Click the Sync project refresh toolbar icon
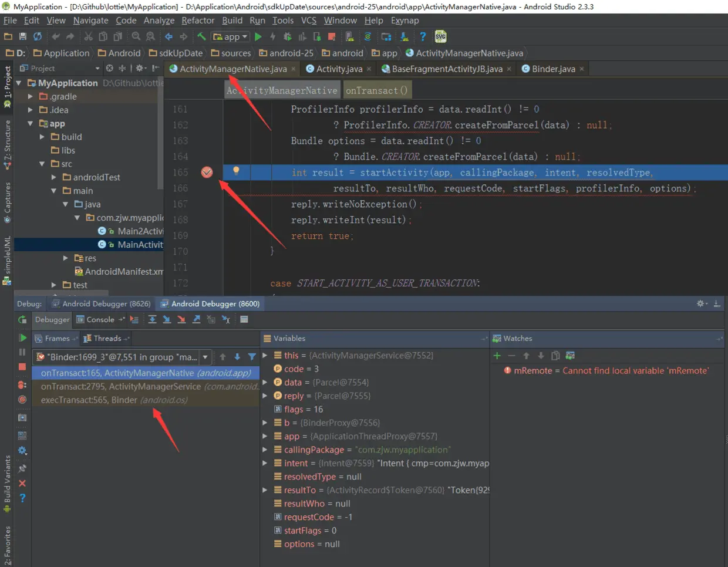Image resolution: width=728 pixels, height=567 pixels. pos(38,36)
